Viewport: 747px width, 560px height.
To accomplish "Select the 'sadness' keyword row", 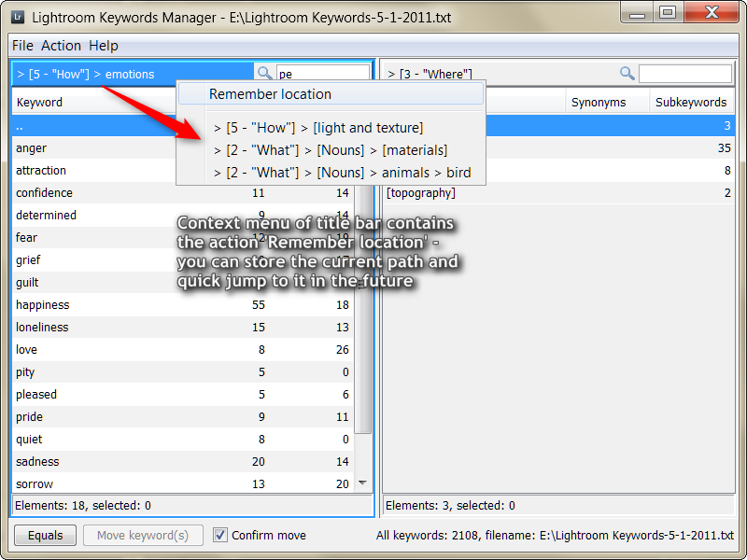I will point(183,461).
